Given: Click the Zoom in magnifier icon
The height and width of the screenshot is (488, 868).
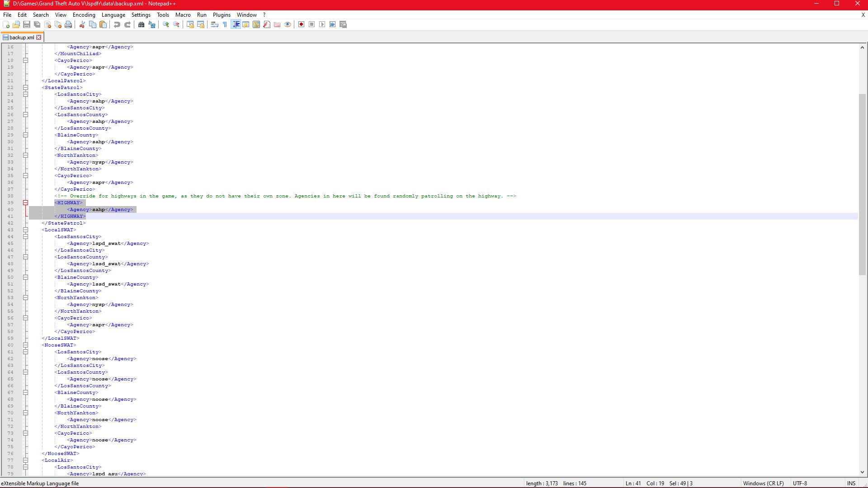Looking at the screenshot, I should 166,24.
